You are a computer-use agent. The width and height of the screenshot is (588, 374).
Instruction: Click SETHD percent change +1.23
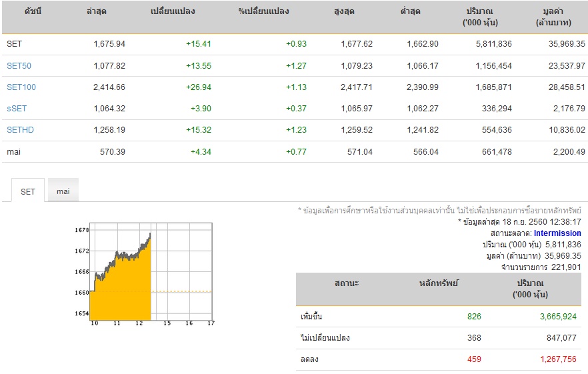point(296,130)
